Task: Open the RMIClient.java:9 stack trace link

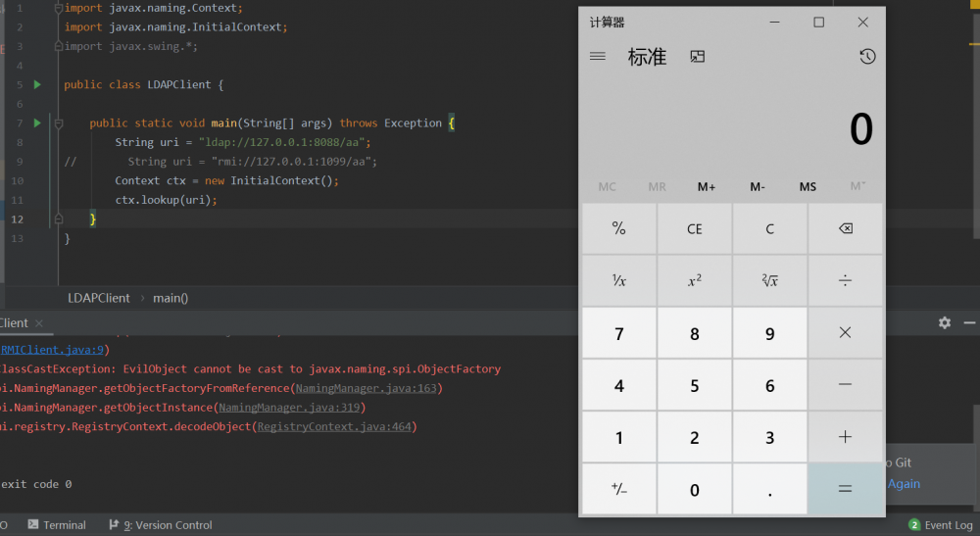Action: (55, 350)
